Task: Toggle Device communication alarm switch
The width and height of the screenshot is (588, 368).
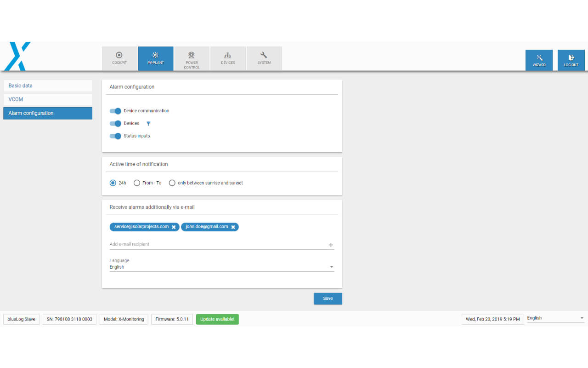Action: [115, 111]
